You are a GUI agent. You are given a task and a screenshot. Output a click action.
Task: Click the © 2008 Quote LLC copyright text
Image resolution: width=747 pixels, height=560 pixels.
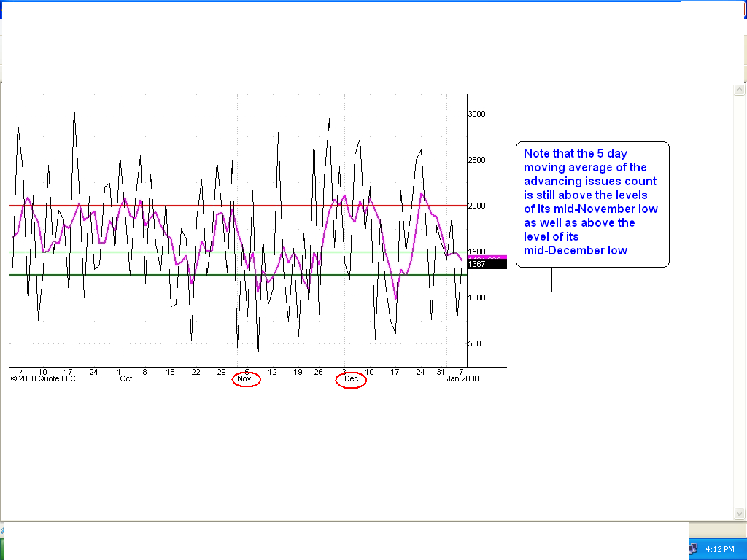tap(43, 378)
